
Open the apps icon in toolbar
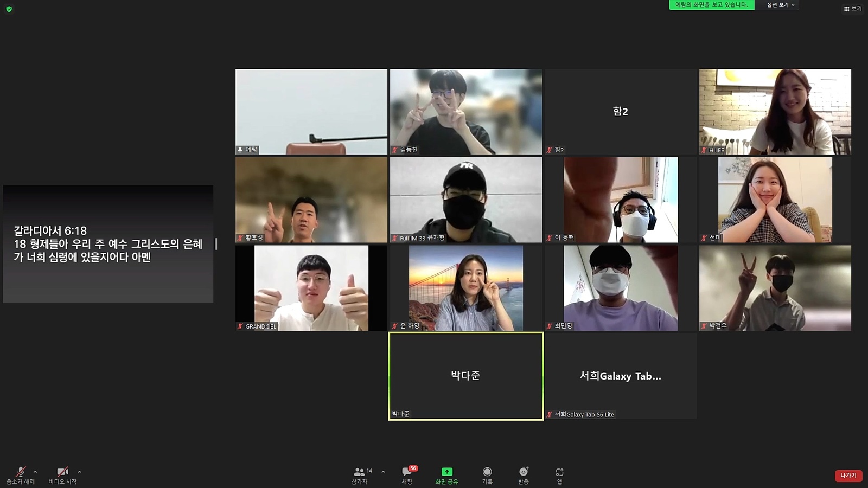pyautogui.click(x=559, y=472)
